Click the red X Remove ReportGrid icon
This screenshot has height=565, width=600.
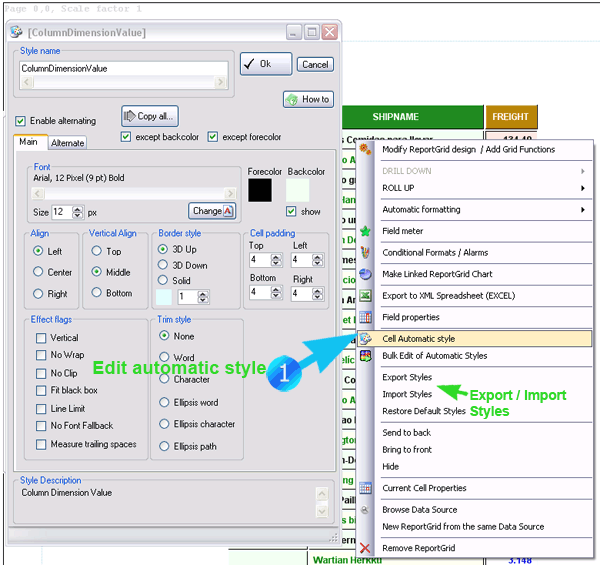[365, 548]
